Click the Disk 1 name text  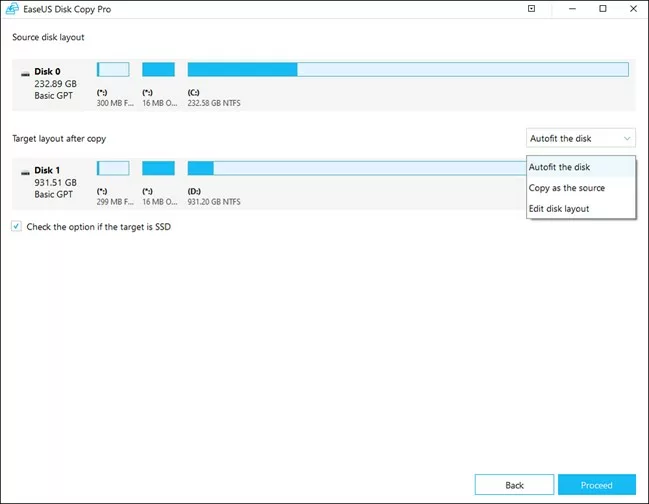pyautogui.click(x=47, y=170)
